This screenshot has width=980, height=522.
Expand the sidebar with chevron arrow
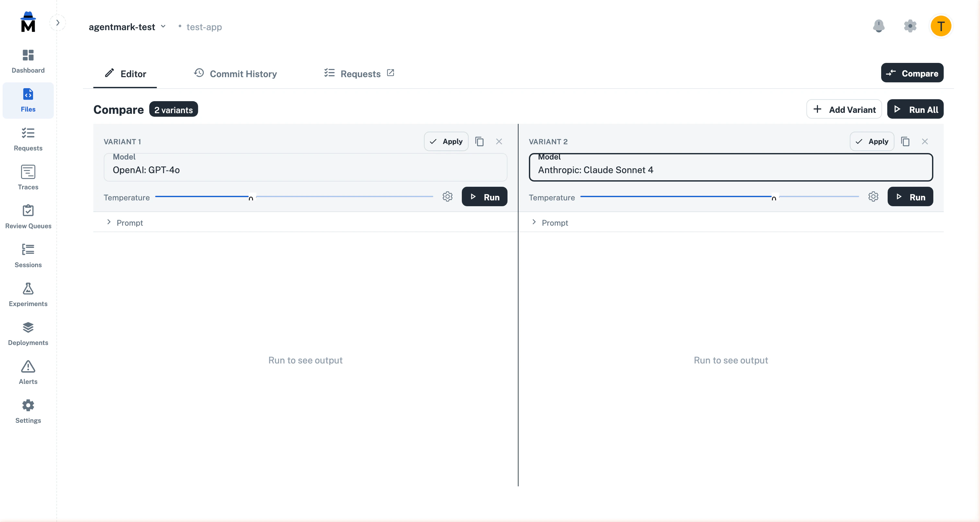(x=58, y=23)
